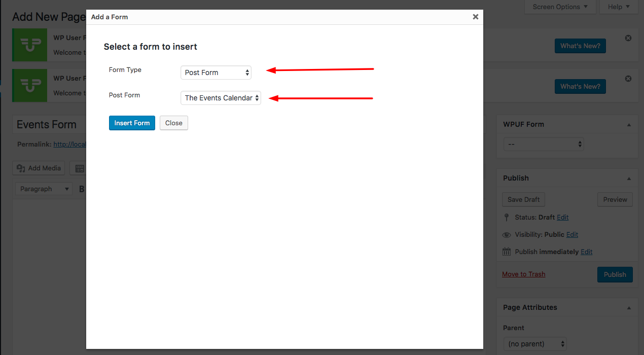Click the Add Media button

click(x=39, y=168)
